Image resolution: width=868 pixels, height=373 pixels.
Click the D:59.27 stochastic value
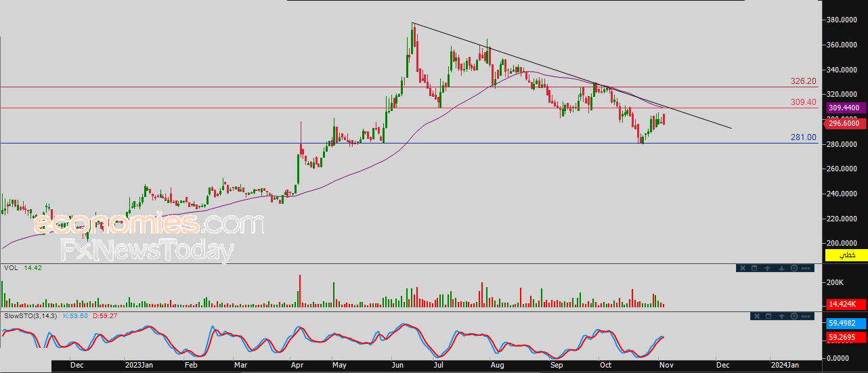[x=104, y=316]
